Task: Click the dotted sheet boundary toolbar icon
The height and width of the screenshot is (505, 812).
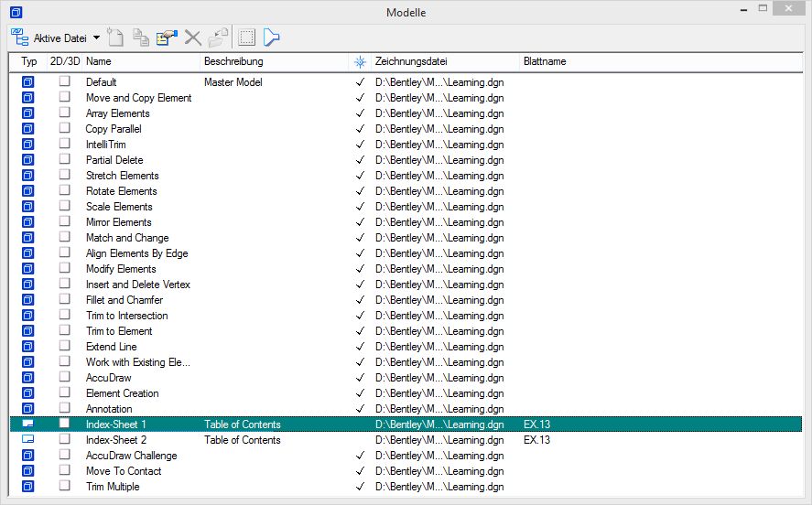Action: [x=246, y=38]
